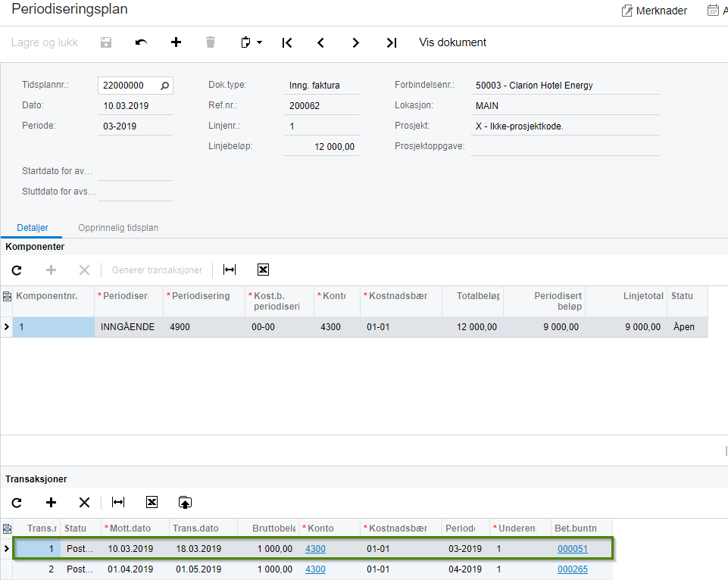Delete selected Transaksjoner row
728x580 pixels.
[x=84, y=502]
